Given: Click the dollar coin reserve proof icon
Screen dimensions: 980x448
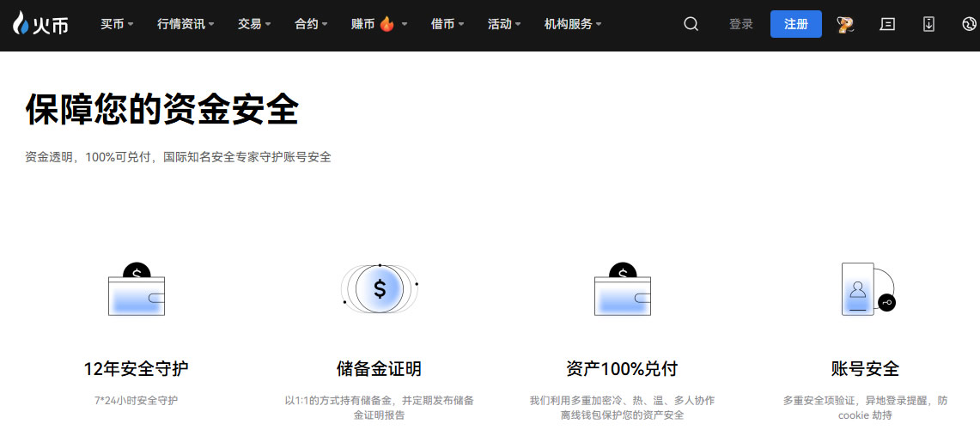Looking at the screenshot, I should coord(380,288).
